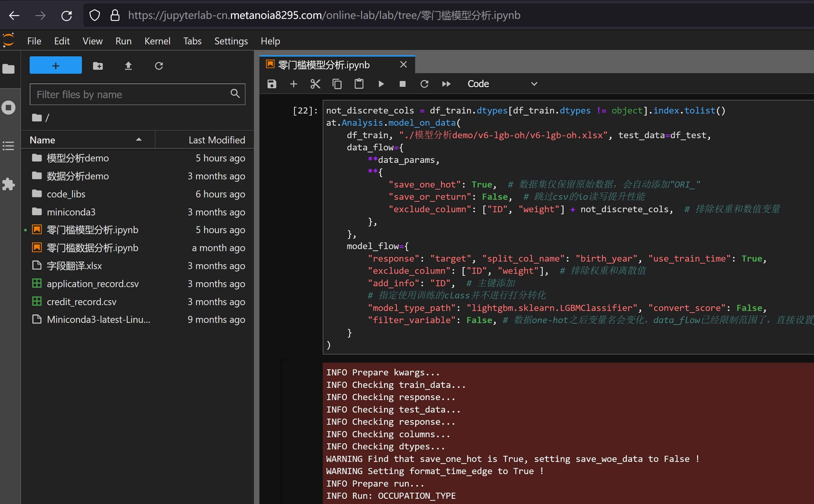The height and width of the screenshot is (504, 814).
Task: Open the cell type Code dropdown
Action: coord(502,84)
